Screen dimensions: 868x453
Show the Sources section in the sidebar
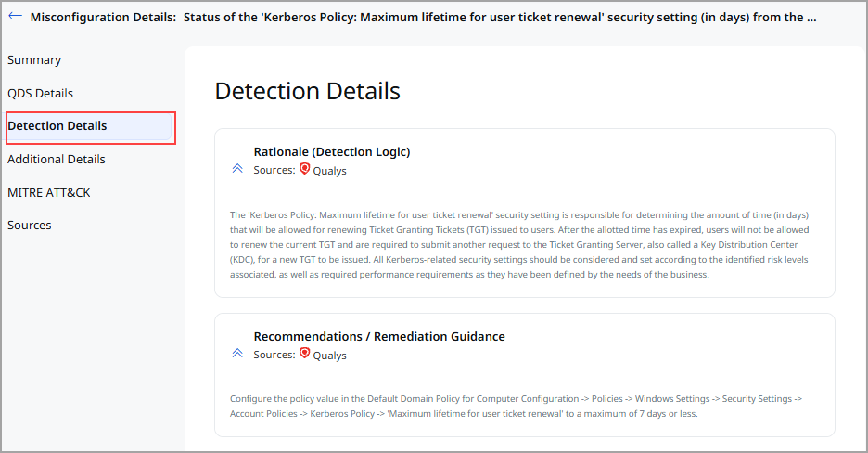click(x=30, y=226)
